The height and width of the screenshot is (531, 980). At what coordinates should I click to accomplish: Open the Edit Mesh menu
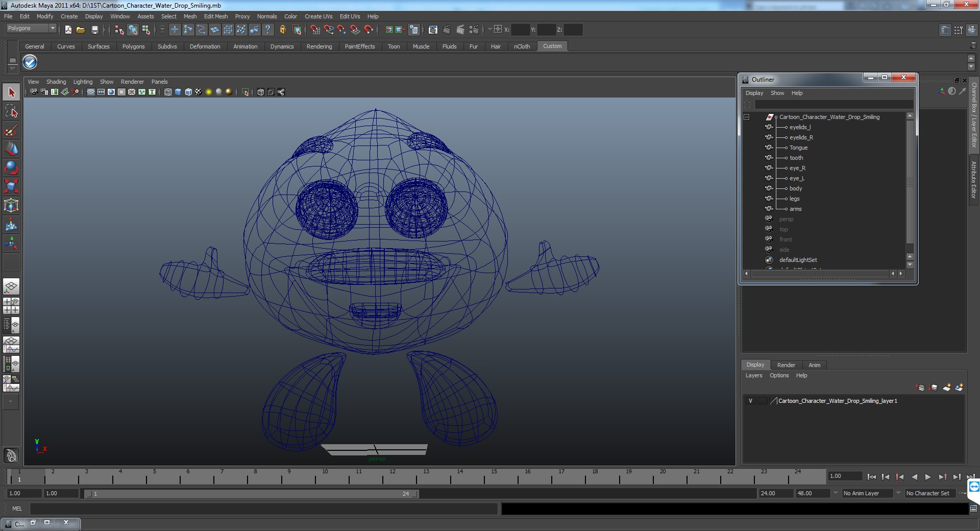tap(215, 16)
